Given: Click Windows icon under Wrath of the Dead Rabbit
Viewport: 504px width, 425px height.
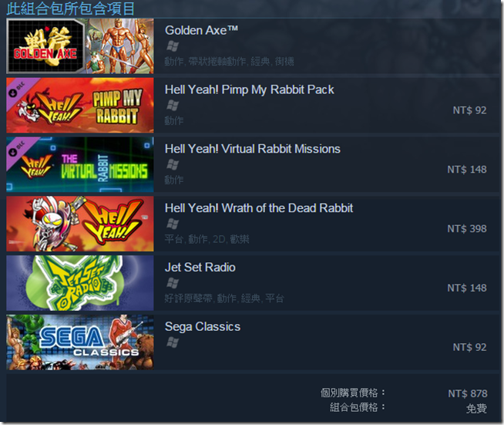Looking at the screenshot, I should [173, 224].
